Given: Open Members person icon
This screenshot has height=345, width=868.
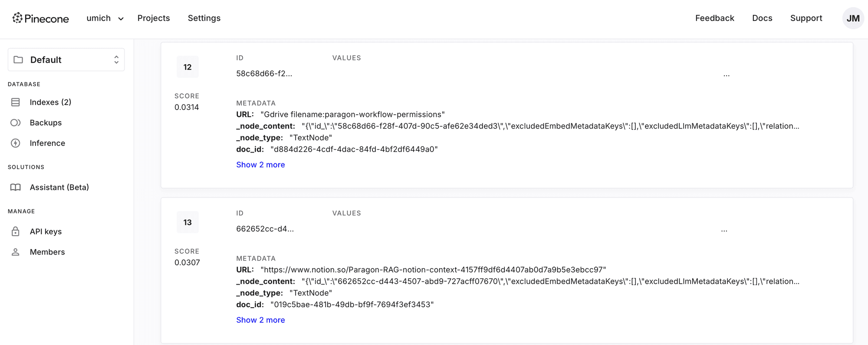Looking at the screenshot, I should pyautogui.click(x=16, y=252).
